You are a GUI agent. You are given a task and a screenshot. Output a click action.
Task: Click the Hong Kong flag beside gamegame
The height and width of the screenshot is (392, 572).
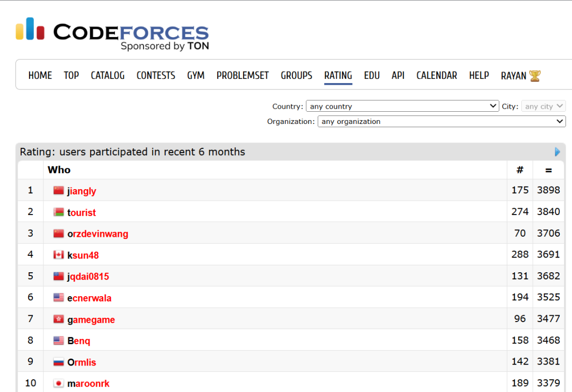(58, 319)
